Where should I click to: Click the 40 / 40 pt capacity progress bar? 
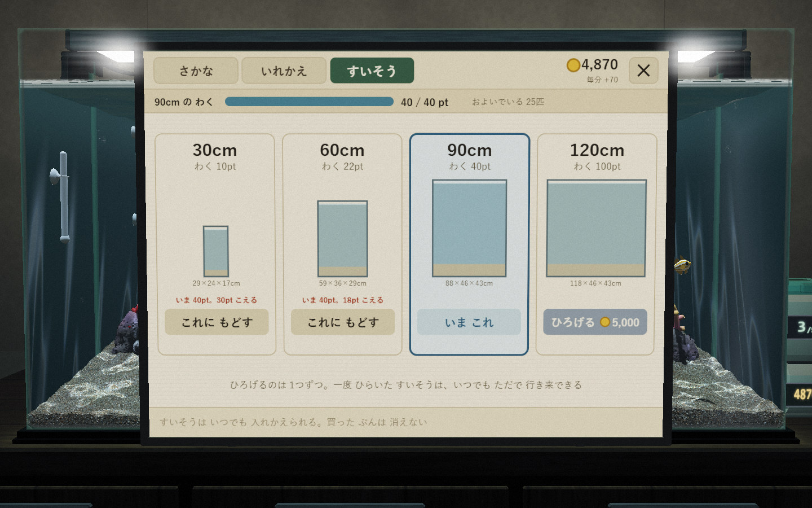point(309,102)
